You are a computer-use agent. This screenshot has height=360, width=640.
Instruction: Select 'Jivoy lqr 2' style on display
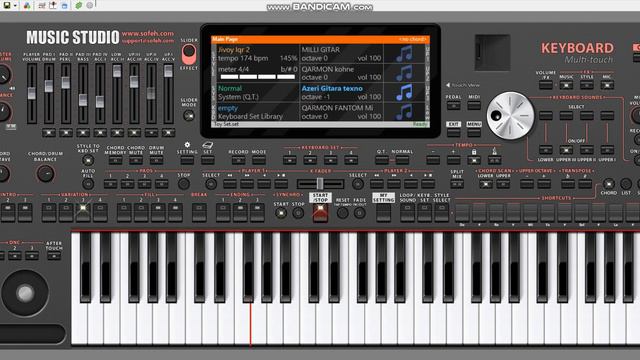[234, 50]
